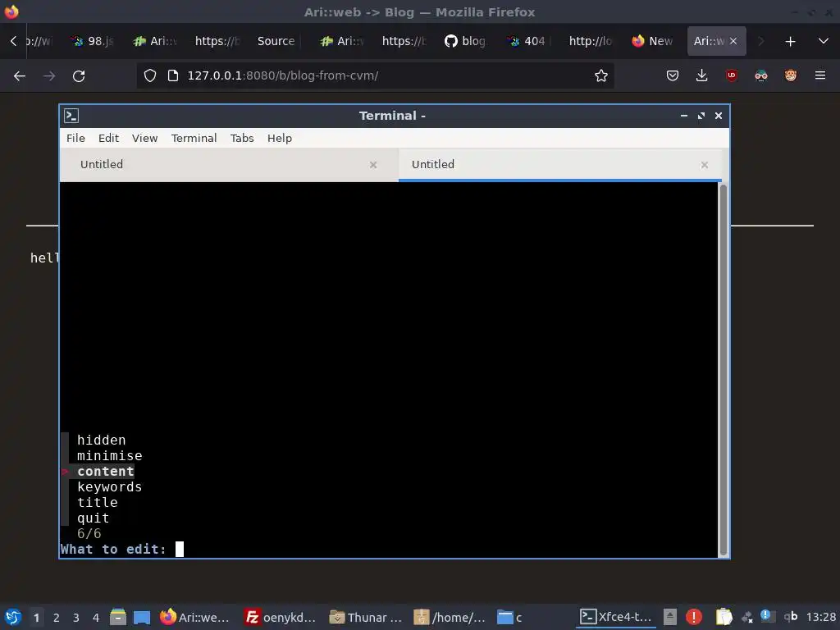Open the Terminal Tabs menu

(242, 138)
